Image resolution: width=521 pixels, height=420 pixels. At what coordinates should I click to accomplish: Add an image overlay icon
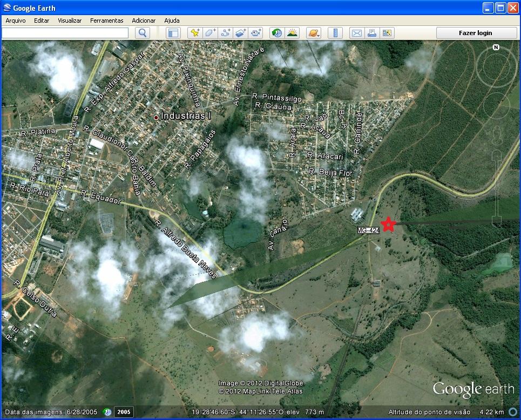[x=241, y=33]
